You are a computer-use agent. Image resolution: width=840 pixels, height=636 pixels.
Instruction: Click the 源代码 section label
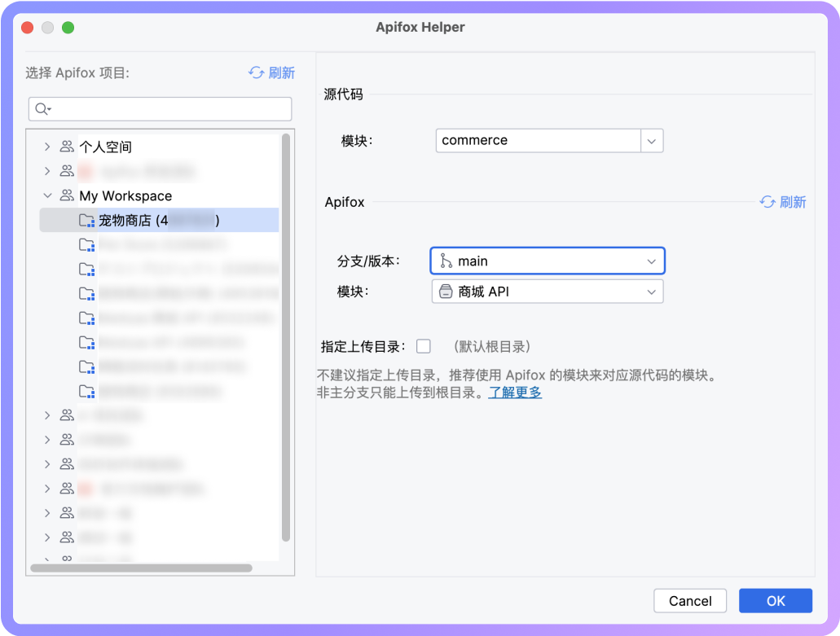[x=343, y=94]
